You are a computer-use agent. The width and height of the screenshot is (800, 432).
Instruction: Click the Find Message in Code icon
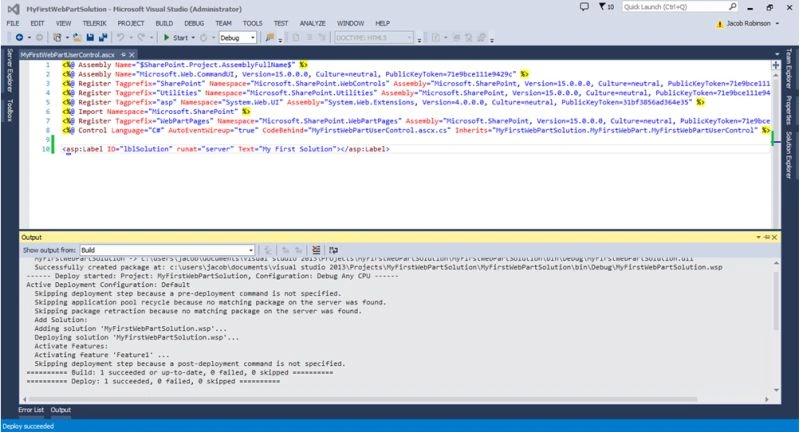pos(267,250)
